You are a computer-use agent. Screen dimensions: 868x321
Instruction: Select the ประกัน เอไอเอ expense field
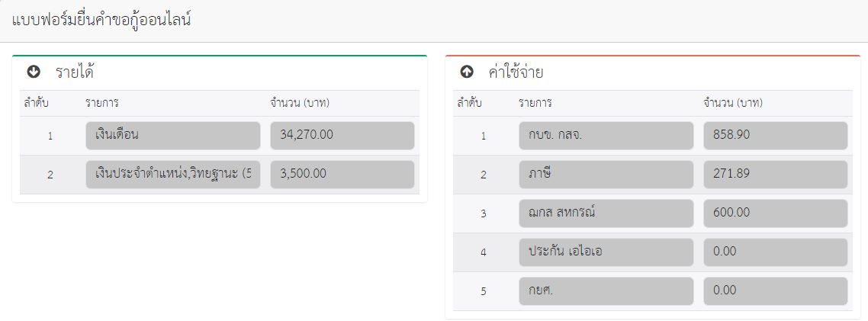(606, 252)
